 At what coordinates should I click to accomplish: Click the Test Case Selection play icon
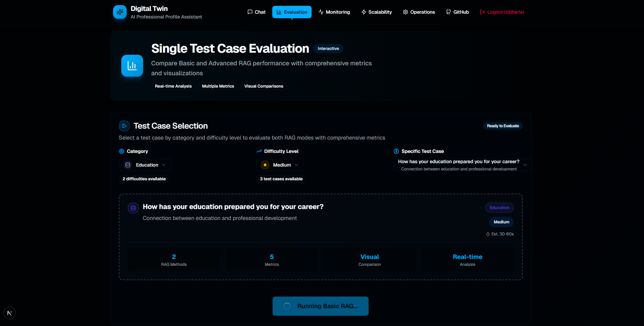pos(124,126)
